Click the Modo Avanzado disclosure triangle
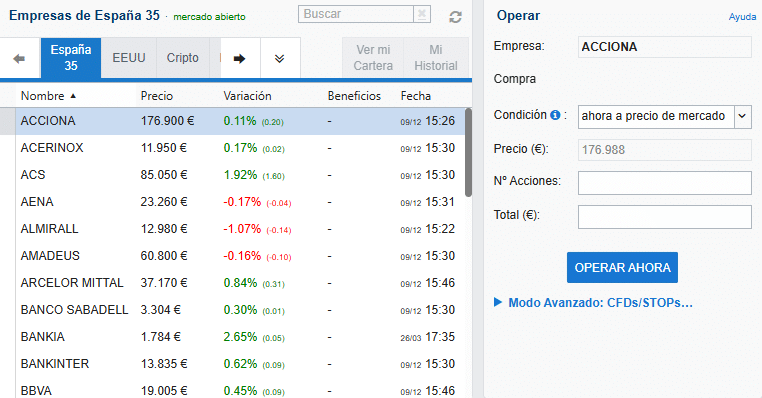762x398 pixels. [x=498, y=302]
